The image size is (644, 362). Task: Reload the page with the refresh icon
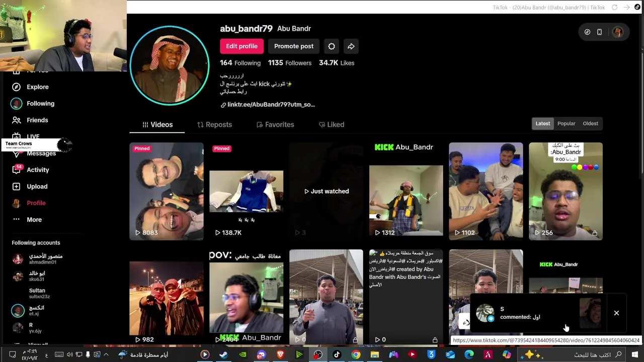[x=614, y=8]
